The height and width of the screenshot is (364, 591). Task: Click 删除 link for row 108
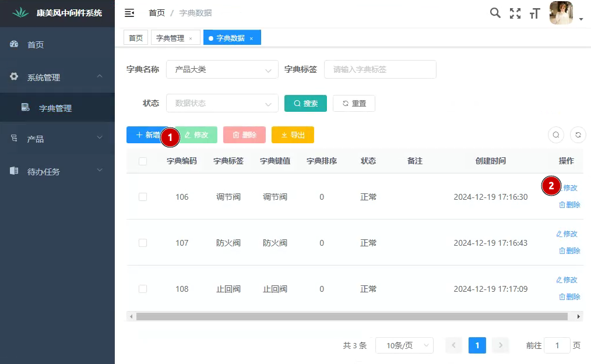[x=569, y=296]
